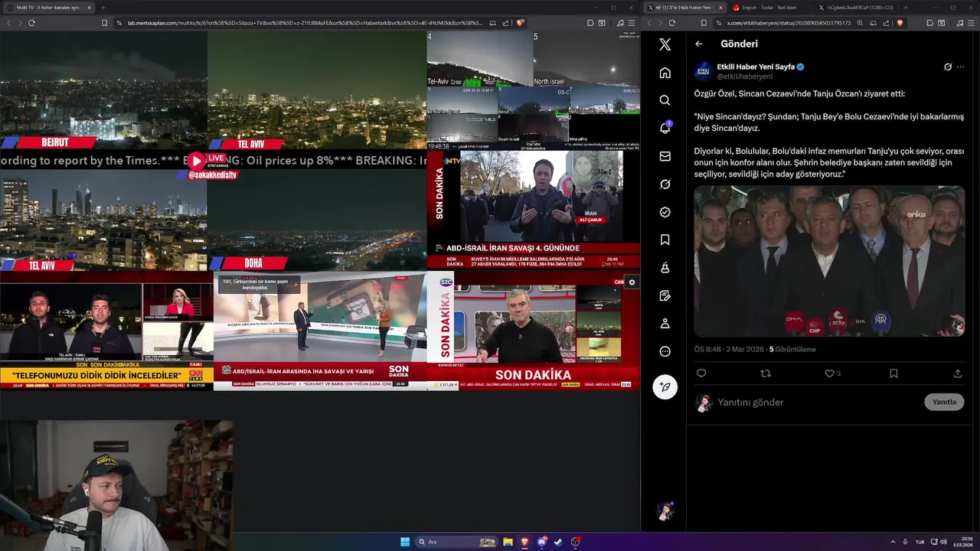Open more circle icon in X sidebar
The height and width of the screenshot is (551, 980).
click(665, 351)
